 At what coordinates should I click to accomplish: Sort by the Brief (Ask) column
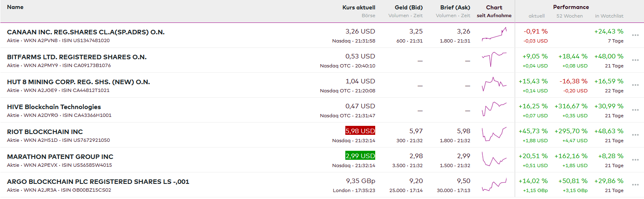[455, 7]
